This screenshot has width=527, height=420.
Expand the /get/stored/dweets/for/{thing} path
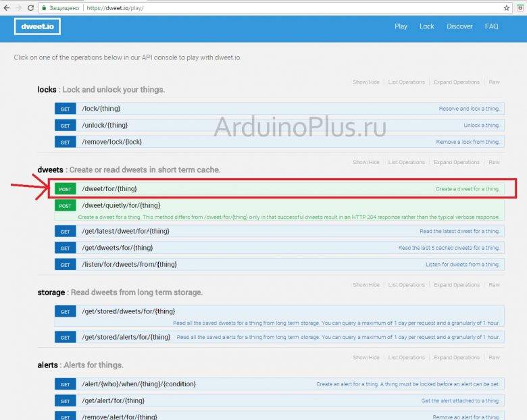129,311
